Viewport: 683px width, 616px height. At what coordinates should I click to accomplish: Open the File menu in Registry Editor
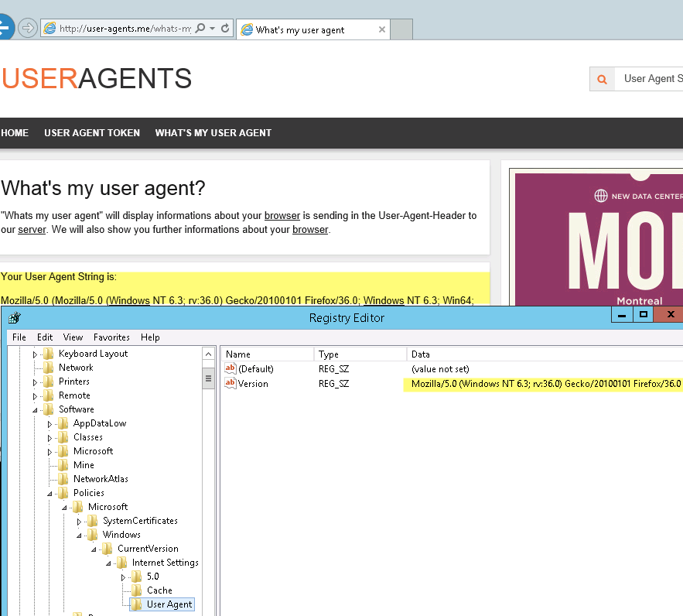pyautogui.click(x=19, y=337)
